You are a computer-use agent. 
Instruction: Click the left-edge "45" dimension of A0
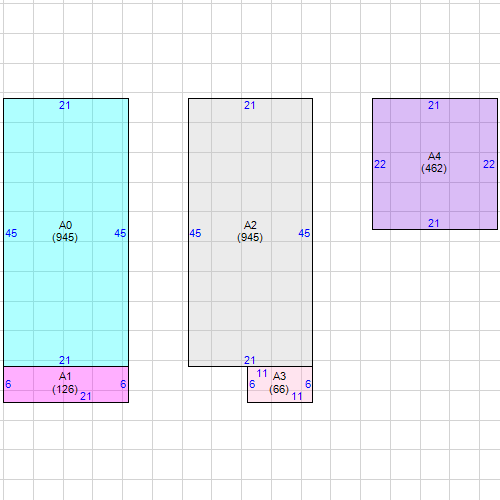(x=11, y=233)
